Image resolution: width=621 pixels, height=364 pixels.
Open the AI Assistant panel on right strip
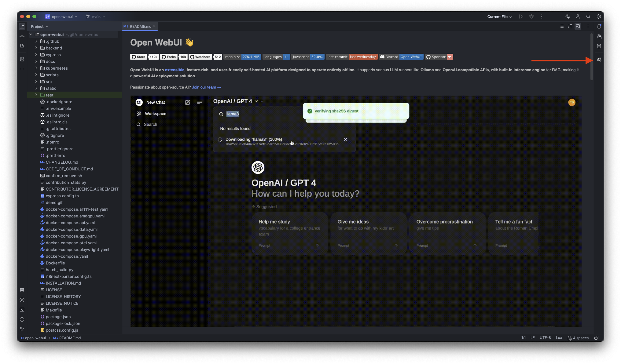pyautogui.click(x=599, y=36)
